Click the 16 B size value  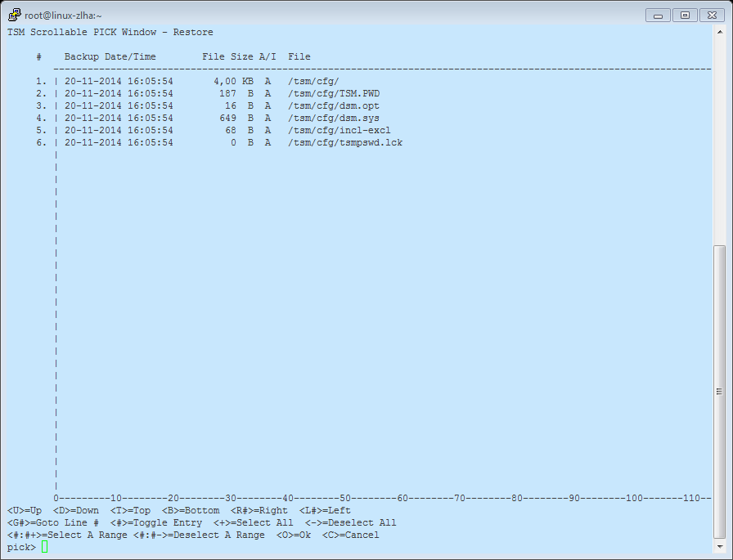pos(240,106)
